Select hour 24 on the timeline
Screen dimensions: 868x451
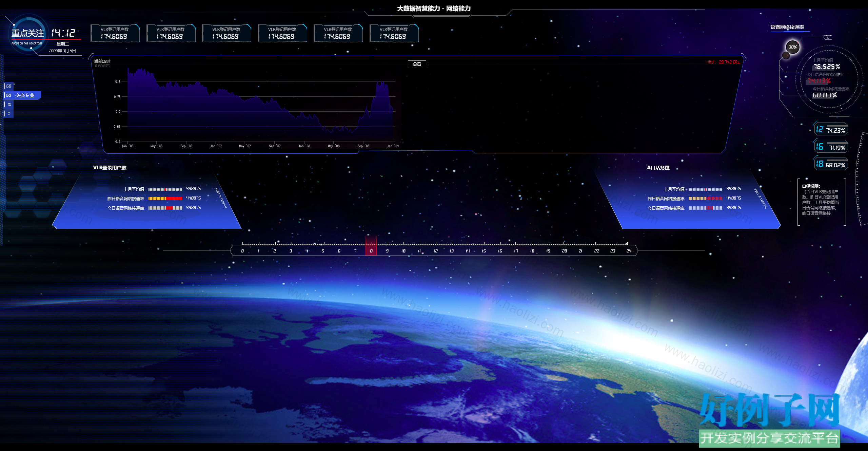point(629,251)
